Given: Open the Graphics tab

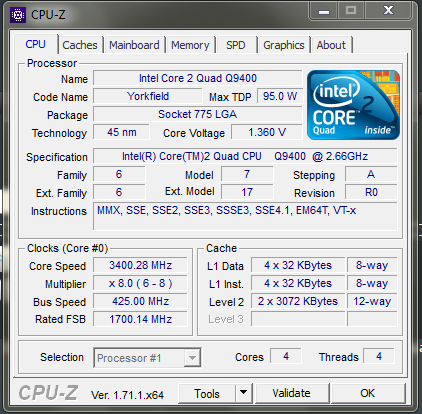Looking at the screenshot, I should (284, 45).
